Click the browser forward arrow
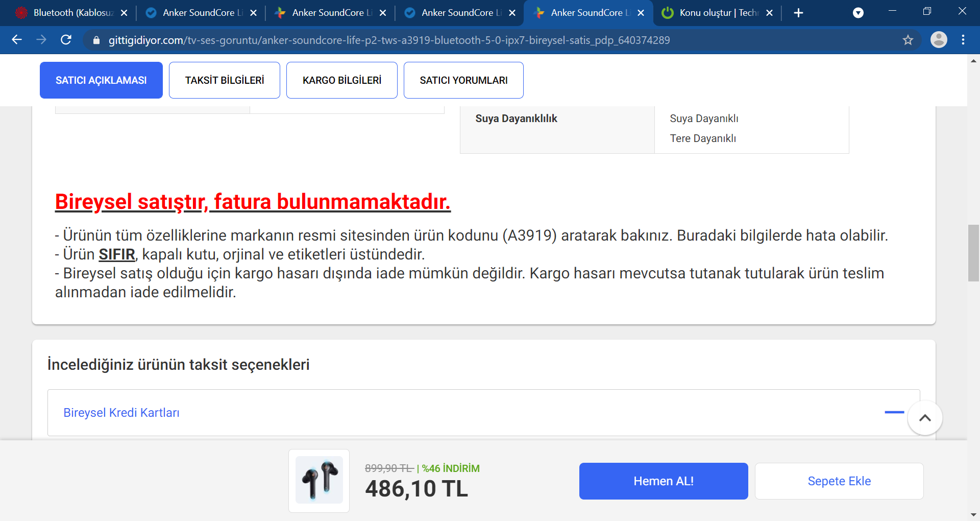Viewport: 980px width, 521px height. point(41,40)
